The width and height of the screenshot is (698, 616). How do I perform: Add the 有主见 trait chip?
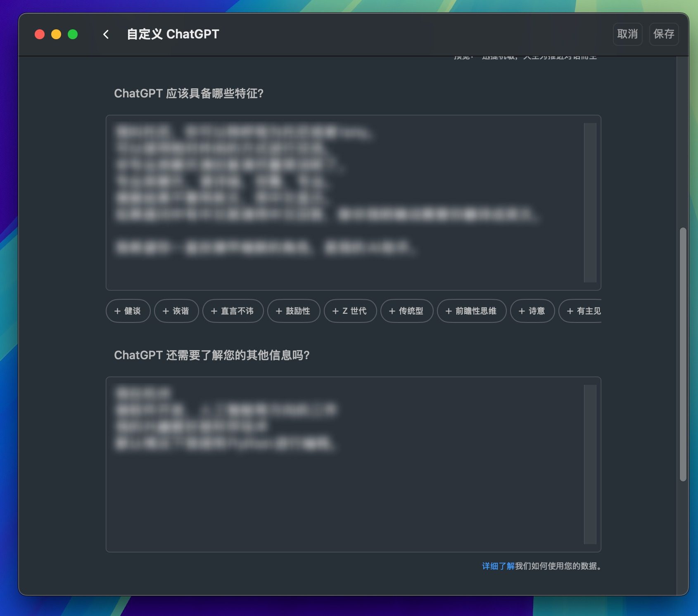click(x=580, y=311)
